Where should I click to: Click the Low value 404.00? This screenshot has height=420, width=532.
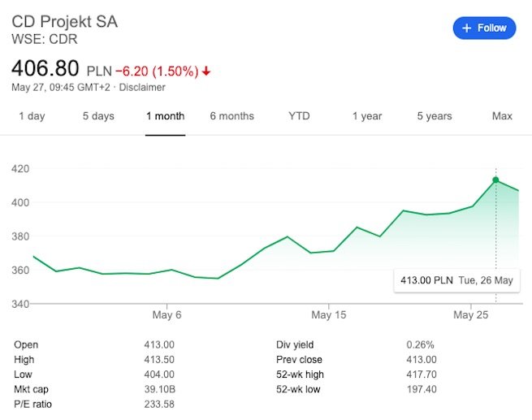point(159,375)
